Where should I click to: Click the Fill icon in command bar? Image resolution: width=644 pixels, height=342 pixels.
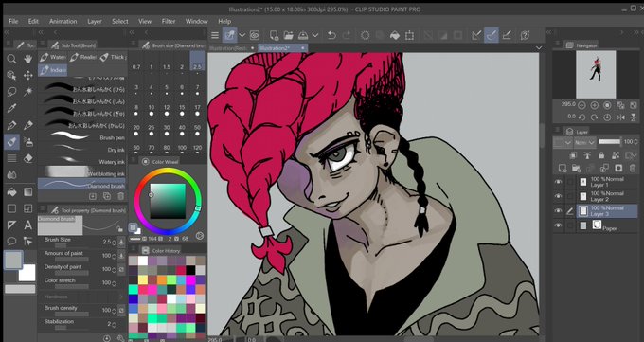pos(395,35)
